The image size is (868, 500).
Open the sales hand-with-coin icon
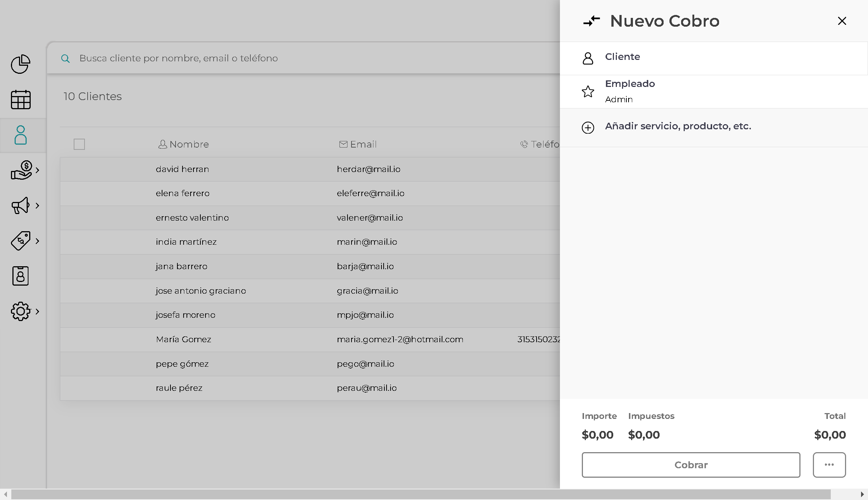point(21,170)
